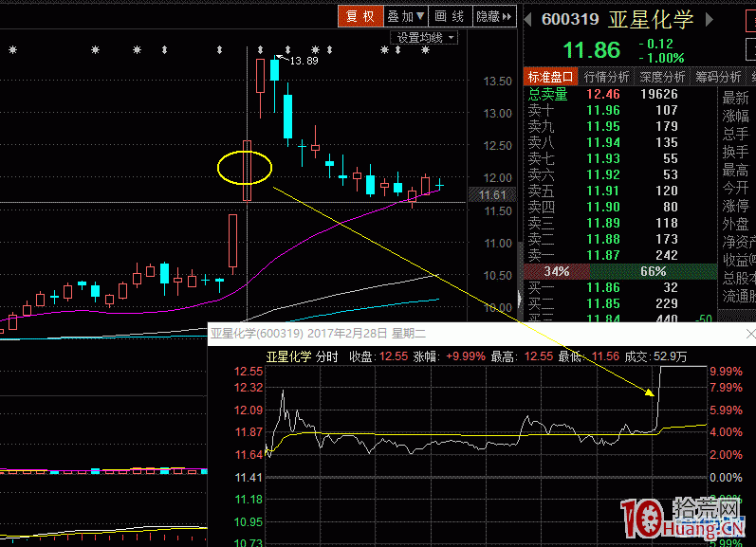Close the 亚星化学 intraday popup
Viewport: 756px width, 547px height.
749,334
